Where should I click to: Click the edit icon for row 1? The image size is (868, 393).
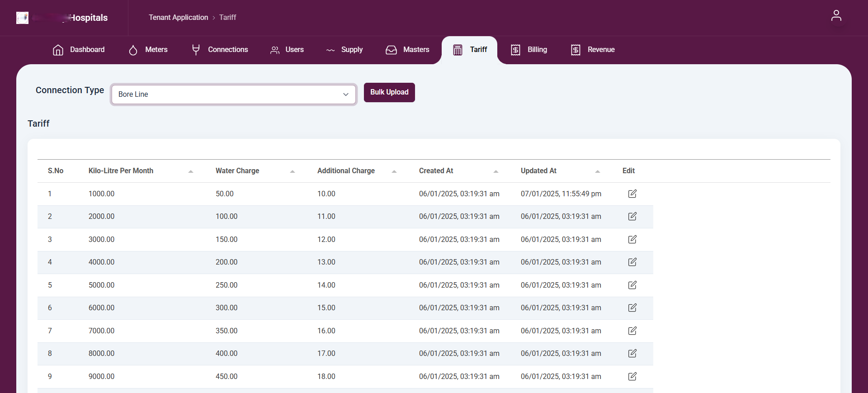pyautogui.click(x=632, y=194)
